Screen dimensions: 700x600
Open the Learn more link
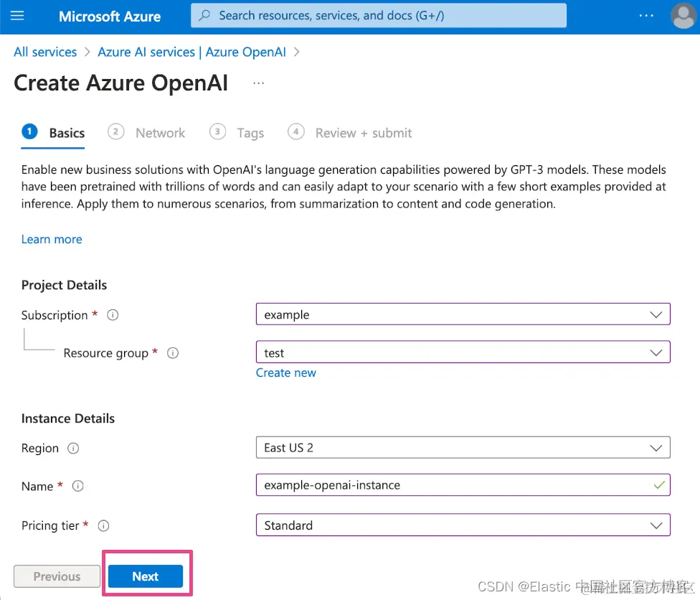coord(51,239)
